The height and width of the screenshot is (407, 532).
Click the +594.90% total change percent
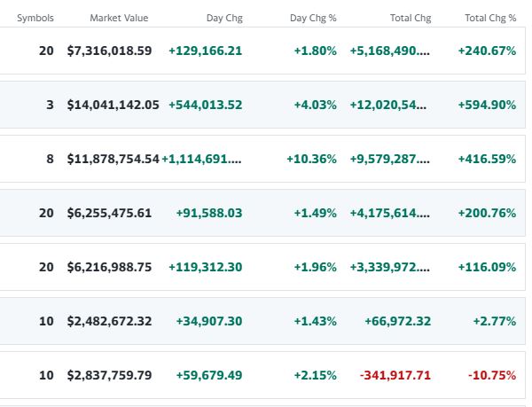487,105
